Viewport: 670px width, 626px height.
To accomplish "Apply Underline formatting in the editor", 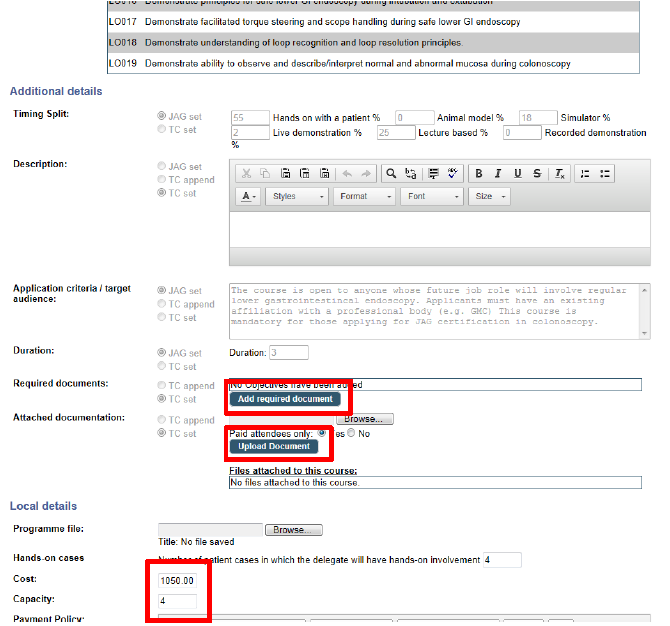I will coord(517,173).
